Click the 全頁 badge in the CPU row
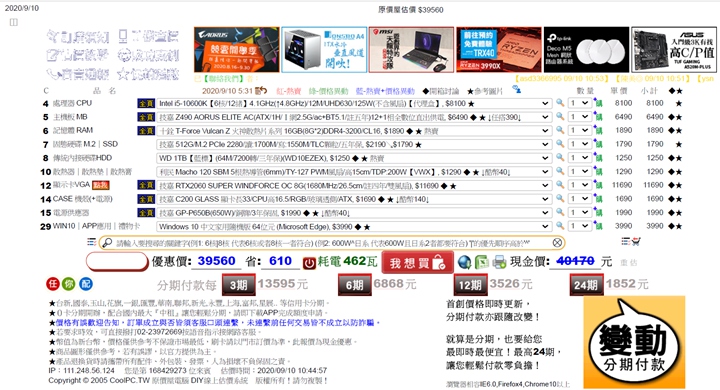 (146, 103)
